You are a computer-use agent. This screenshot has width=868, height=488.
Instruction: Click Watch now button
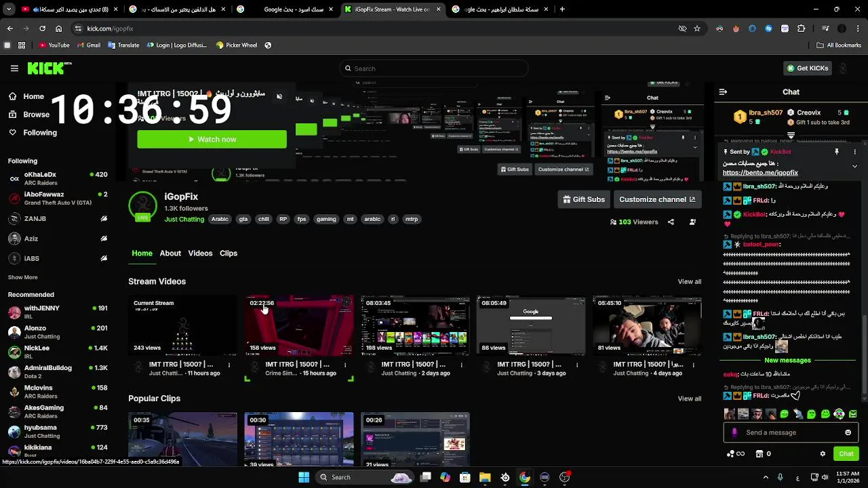(x=212, y=139)
